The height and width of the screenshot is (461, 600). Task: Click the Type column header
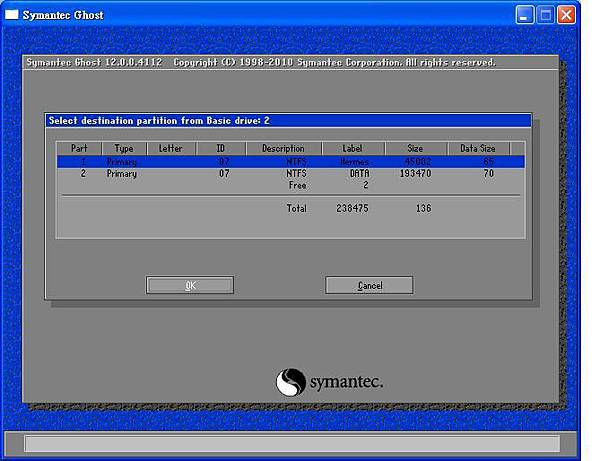[124, 148]
